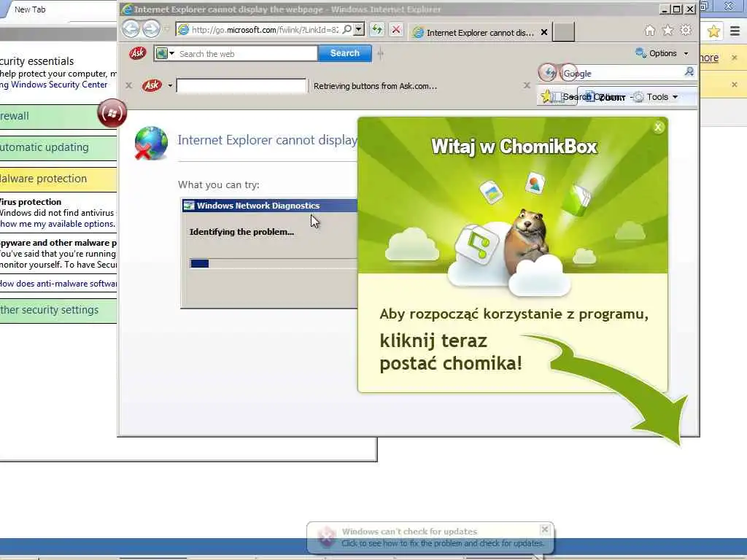Click the IE page icon in address bar
This screenshot has width=747, height=560.
point(183,29)
